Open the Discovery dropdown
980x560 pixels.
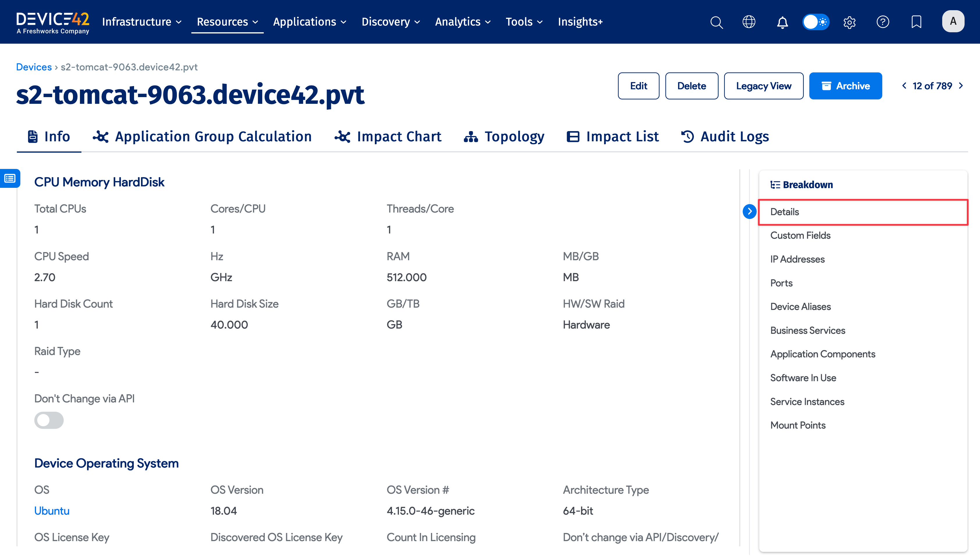click(x=390, y=22)
